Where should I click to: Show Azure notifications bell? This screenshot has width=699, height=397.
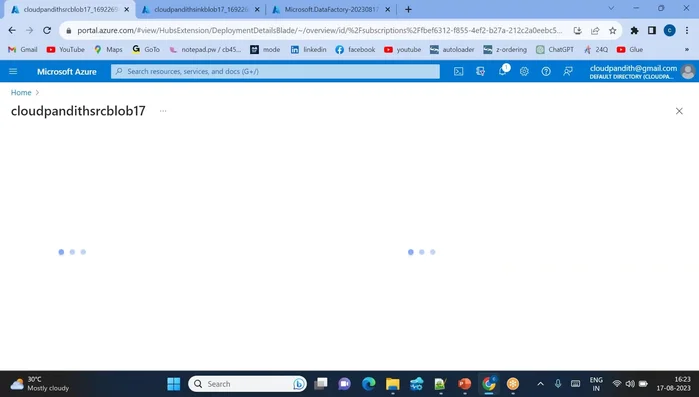pos(502,71)
